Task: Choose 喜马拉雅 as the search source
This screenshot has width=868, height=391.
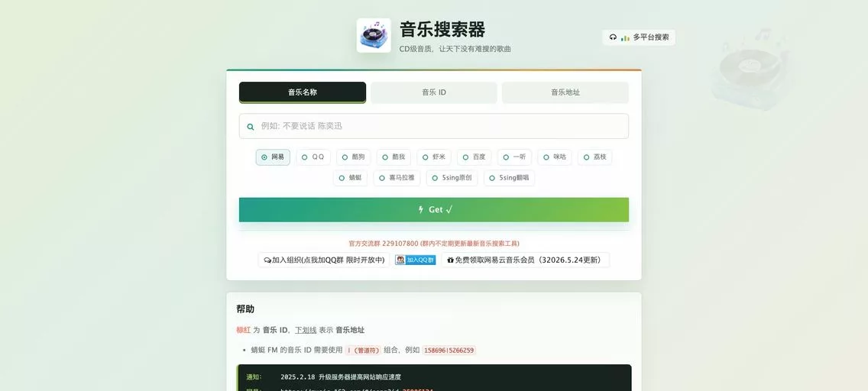Action: [397, 178]
